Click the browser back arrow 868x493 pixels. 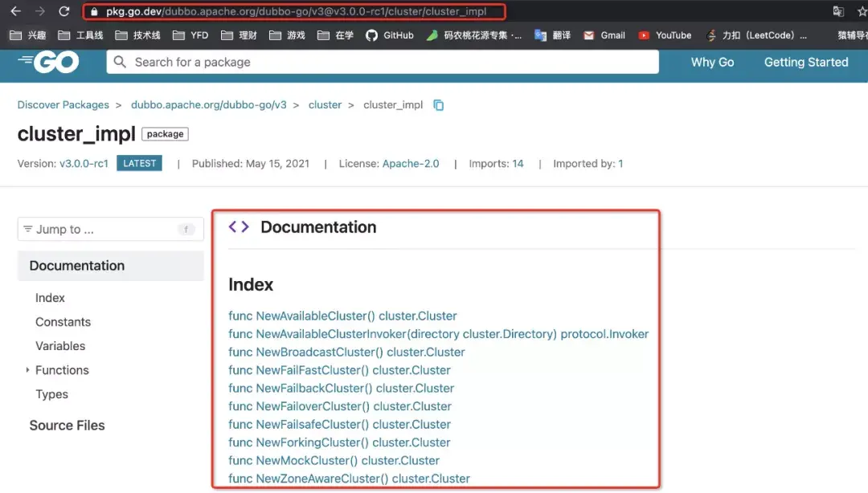click(15, 11)
